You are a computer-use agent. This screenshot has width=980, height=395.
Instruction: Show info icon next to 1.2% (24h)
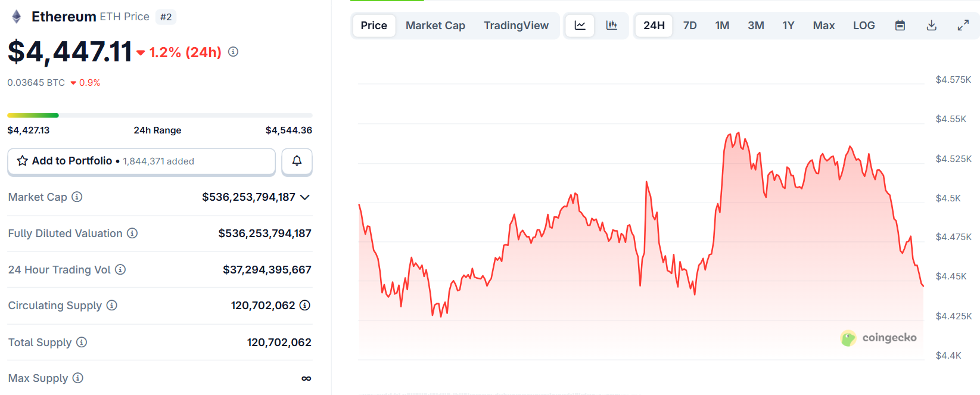(x=234, y=52)
